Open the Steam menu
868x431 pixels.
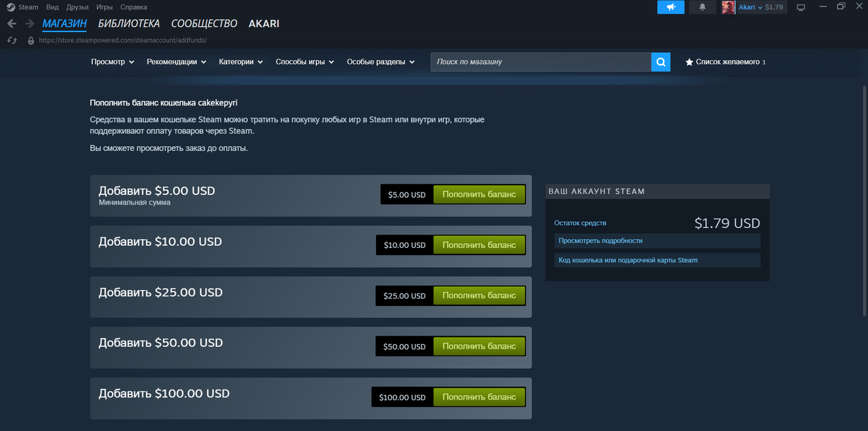(x=28, y=7)
